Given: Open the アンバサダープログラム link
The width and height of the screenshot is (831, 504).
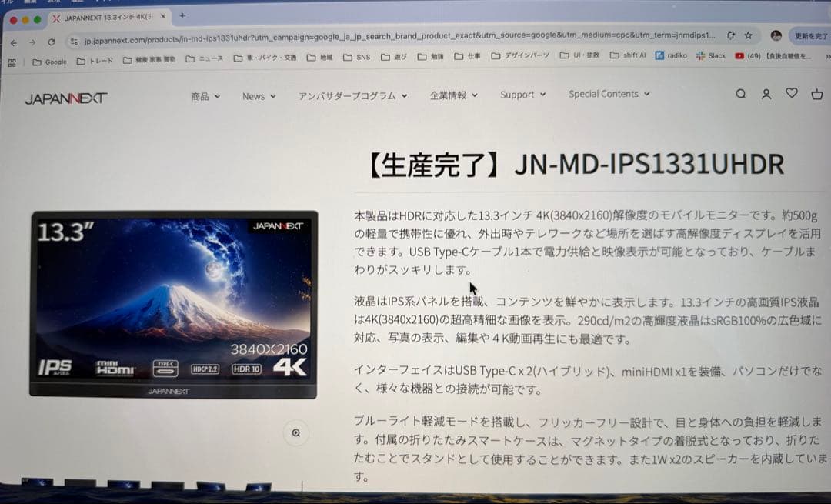Looking at the screenshot, I should [x=347, y=96].
